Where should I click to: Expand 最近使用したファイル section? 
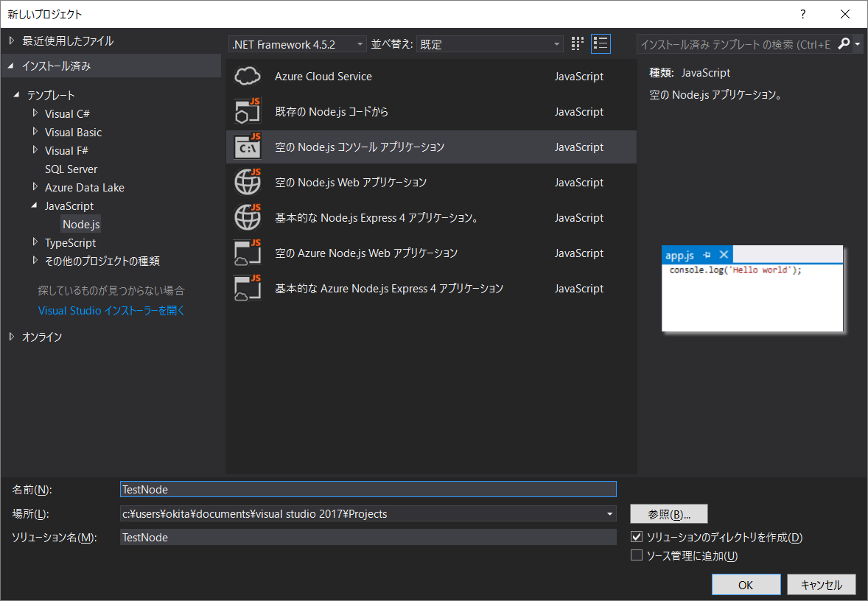pyautogui.click(x=12, y=41)
